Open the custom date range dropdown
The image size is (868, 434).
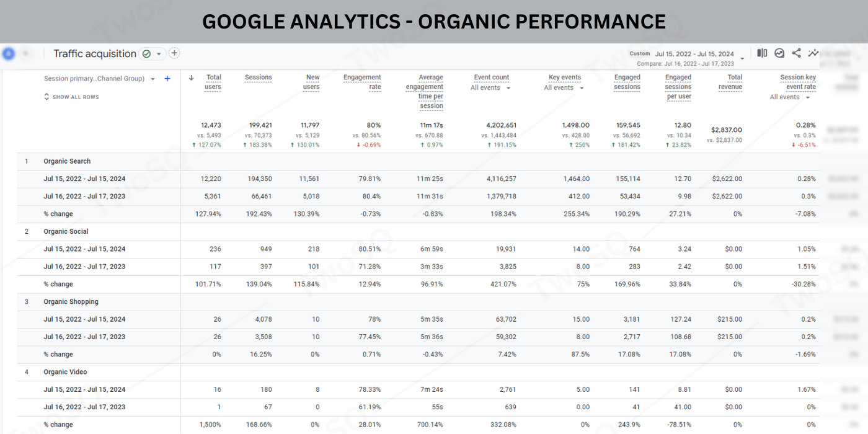coord(742,57)
